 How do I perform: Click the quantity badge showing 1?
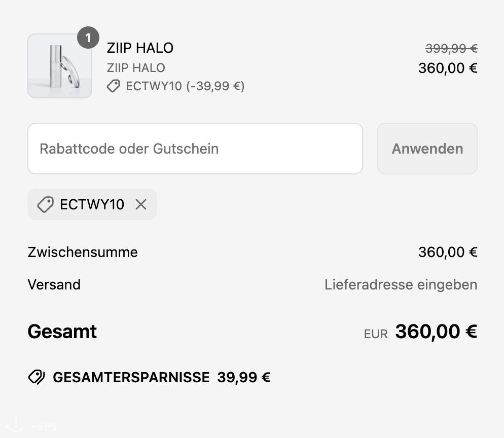click(88, 38)
